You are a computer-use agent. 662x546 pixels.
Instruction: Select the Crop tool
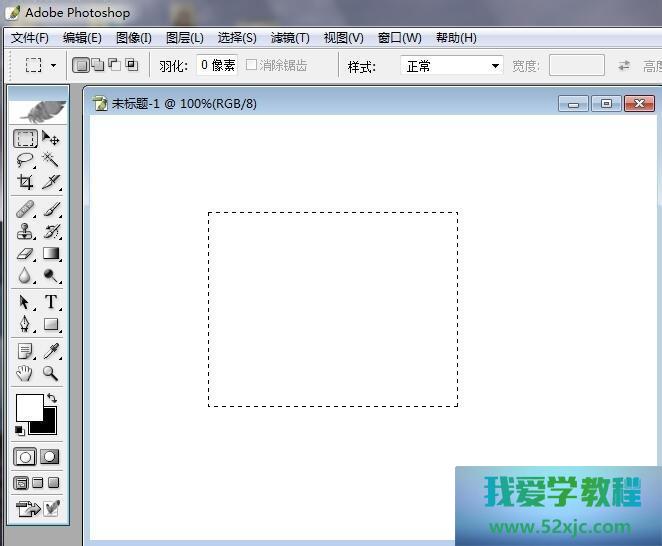[x=25, y=182]
